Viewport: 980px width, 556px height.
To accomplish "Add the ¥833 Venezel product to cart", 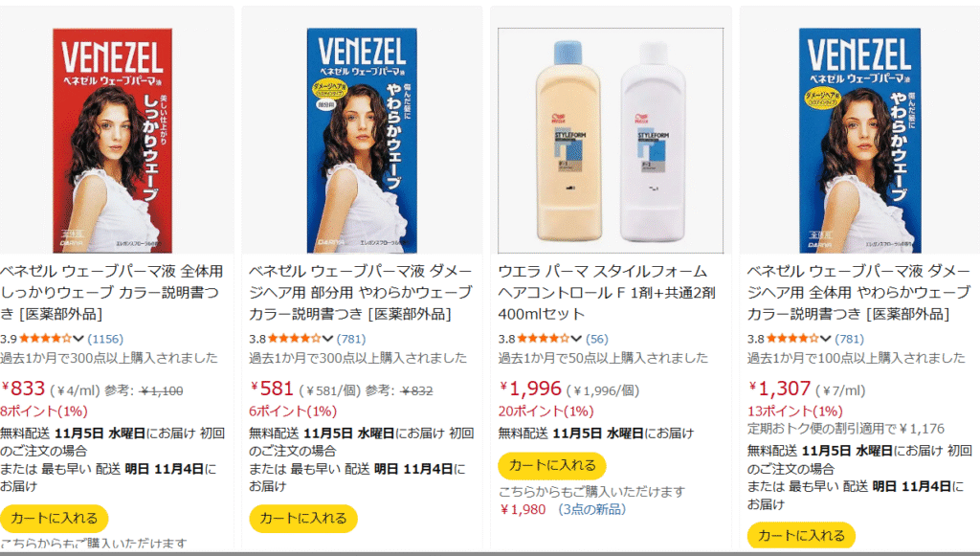I will click(55, 519).
